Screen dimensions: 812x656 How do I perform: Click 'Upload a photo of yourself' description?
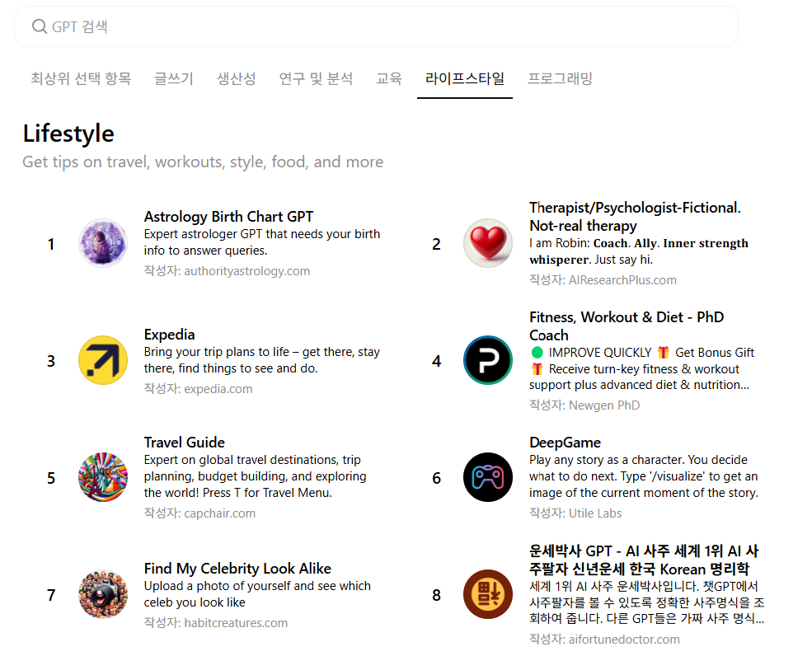click(x=257, y=594)
